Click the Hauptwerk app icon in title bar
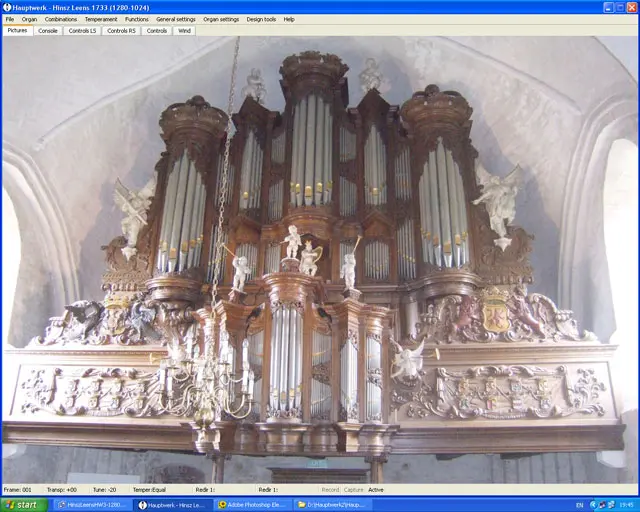The height and width of the screenshot is (512, 640). coord(7,7)
